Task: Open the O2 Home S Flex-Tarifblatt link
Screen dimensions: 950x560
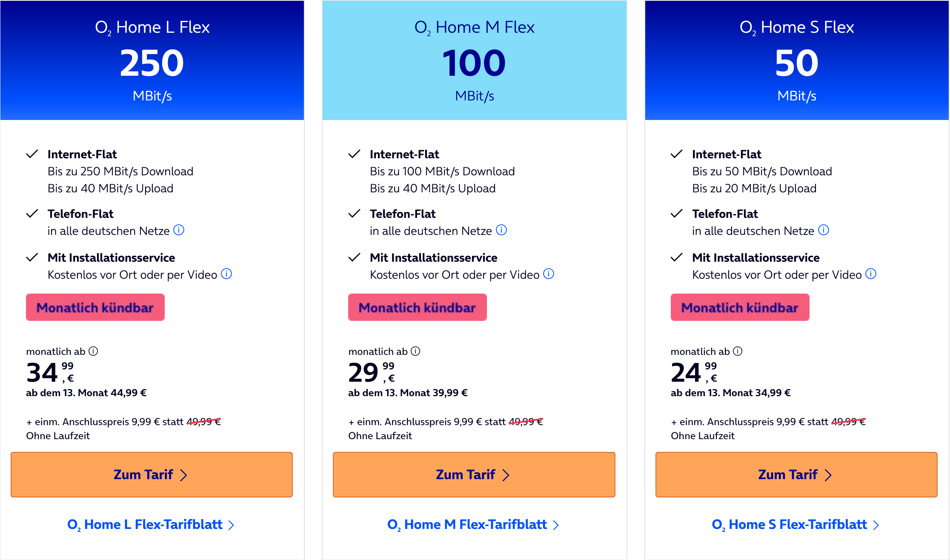Action: coord(795,525)
